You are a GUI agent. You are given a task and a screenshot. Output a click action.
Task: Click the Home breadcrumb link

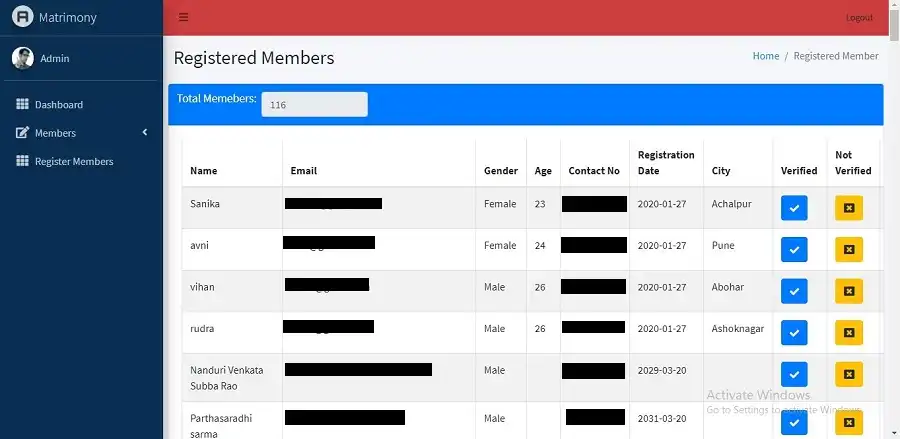[x=765, y=56]
